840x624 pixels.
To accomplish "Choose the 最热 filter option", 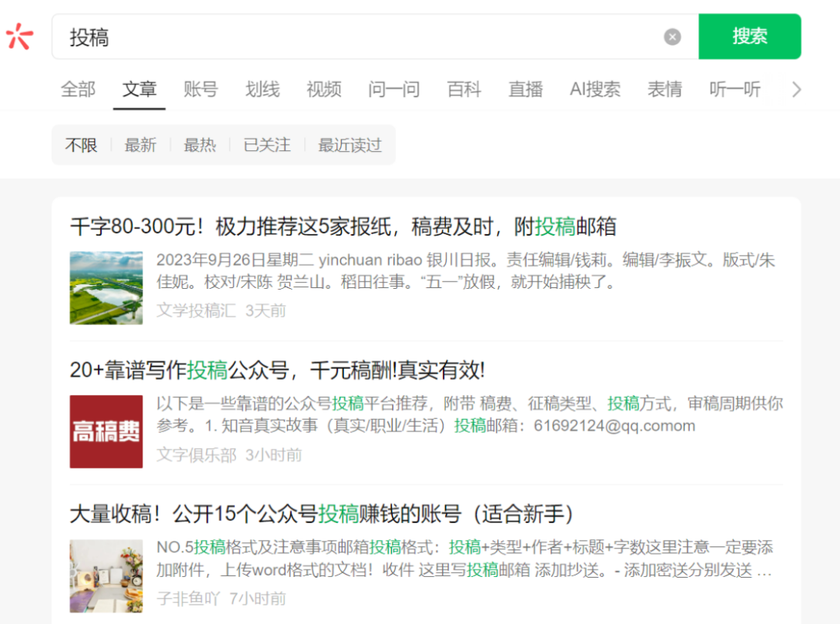I will click(x=200, y=145).
